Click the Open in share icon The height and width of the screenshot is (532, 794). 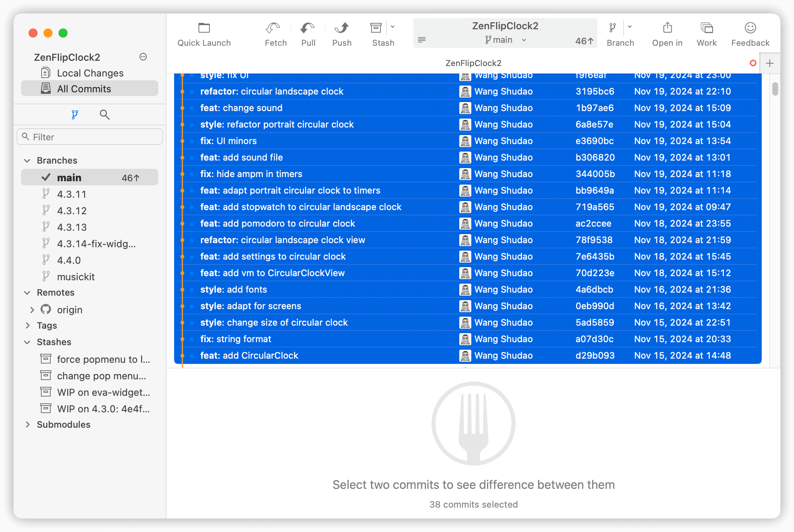click(x=667, y=28)
